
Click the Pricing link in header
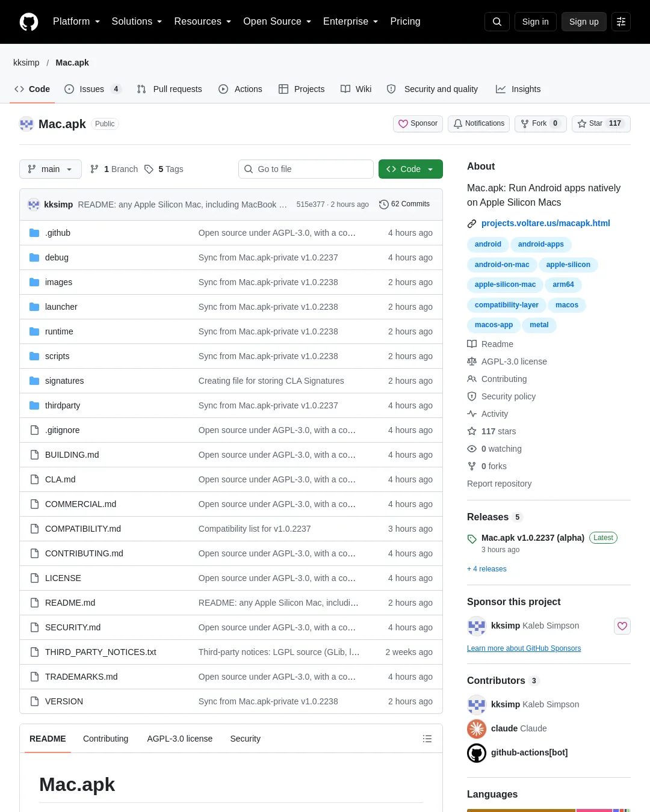click(405, 22)
